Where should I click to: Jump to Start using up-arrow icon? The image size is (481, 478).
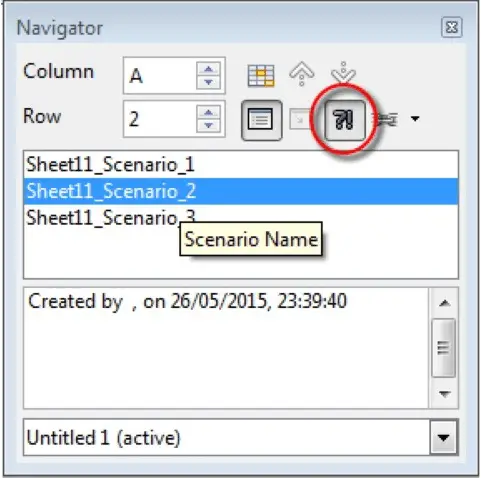302,74
